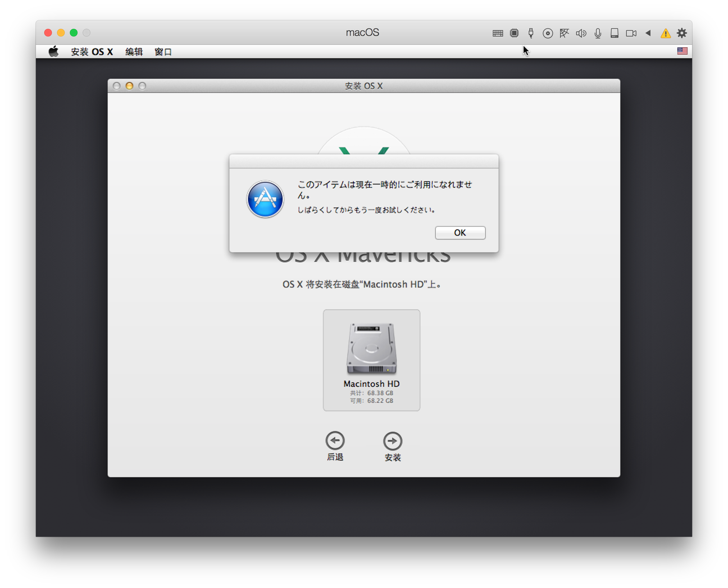Click the microphone icon in VM toolbar
The image size is (728, 588).
(598, 33)
